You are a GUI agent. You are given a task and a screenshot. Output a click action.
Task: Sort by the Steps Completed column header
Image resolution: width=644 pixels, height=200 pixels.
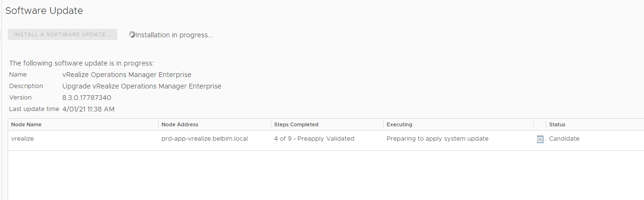point(327,124)
